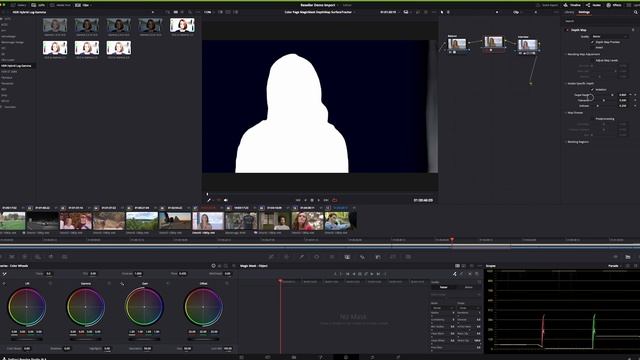The image size is (640, 360).
Task: Open the Curves palette
Action: 271,257
